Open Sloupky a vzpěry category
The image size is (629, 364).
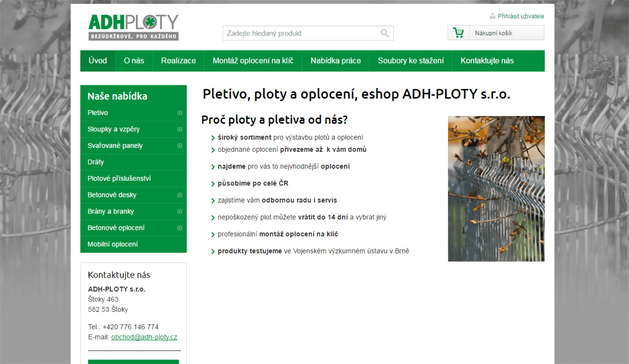click(x=114, y=129)
